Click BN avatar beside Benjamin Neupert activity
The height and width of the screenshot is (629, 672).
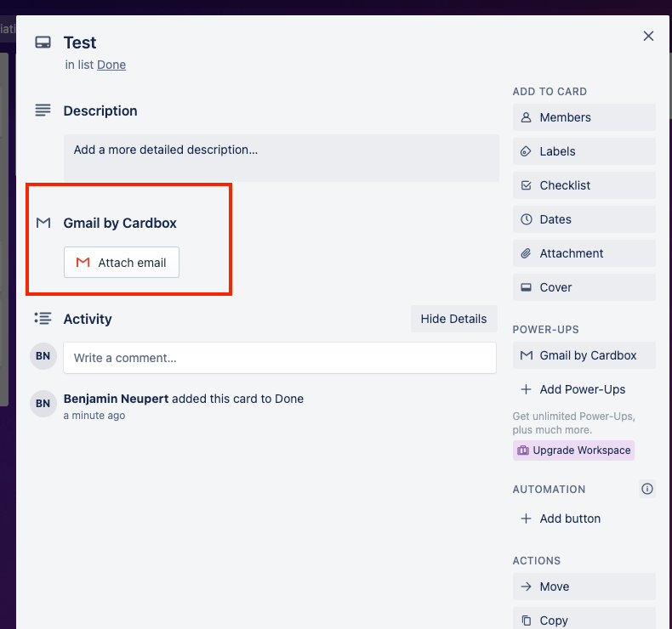click(x=43, y=404)
